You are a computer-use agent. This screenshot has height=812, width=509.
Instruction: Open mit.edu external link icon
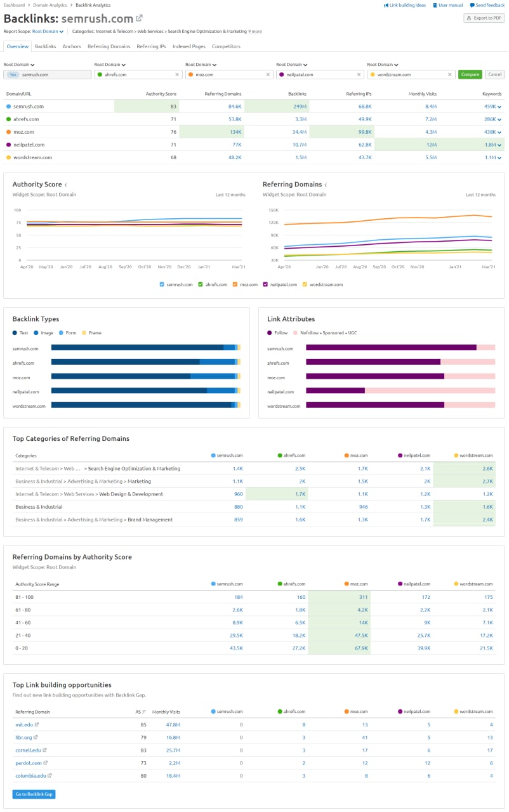tap(36, 724)
